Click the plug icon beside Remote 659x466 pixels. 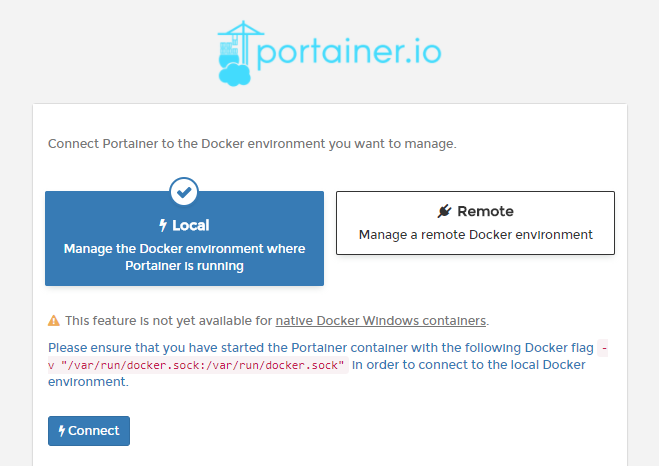[x=444, y=211]
